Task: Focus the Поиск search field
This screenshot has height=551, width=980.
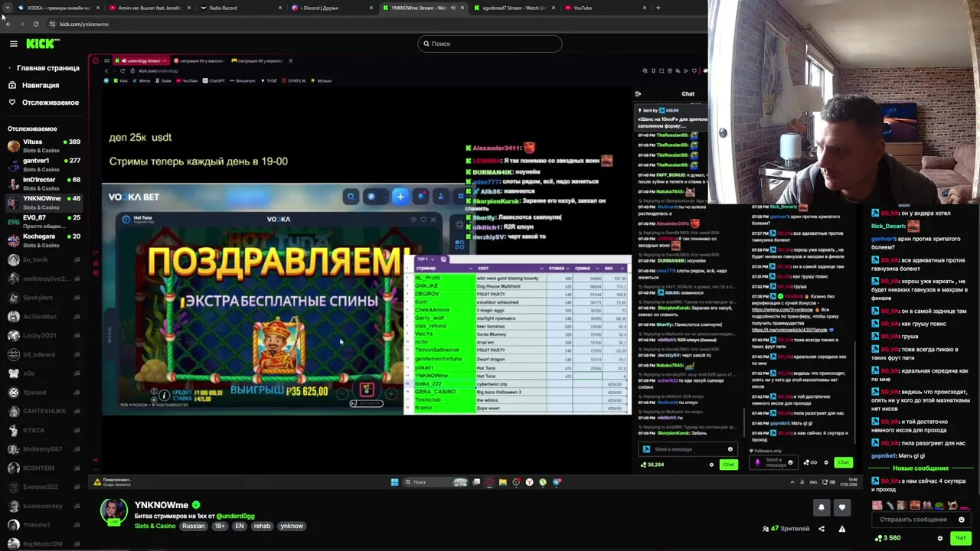Action: click(x=490, y=44)
